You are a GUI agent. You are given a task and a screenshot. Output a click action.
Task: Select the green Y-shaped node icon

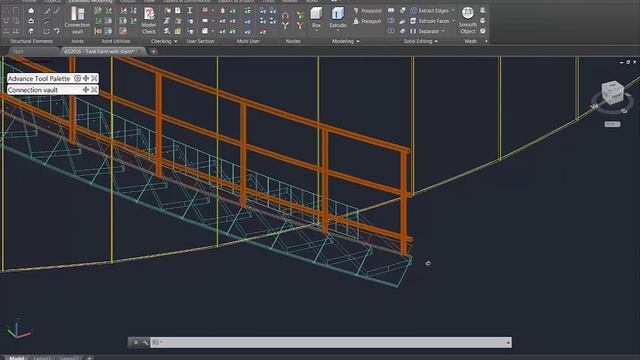pos(300,16)
